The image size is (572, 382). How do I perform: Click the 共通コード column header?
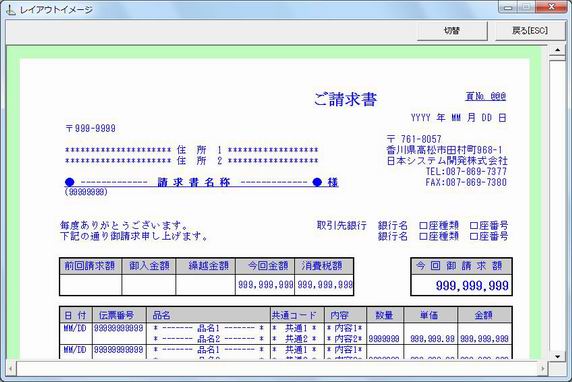297,315
